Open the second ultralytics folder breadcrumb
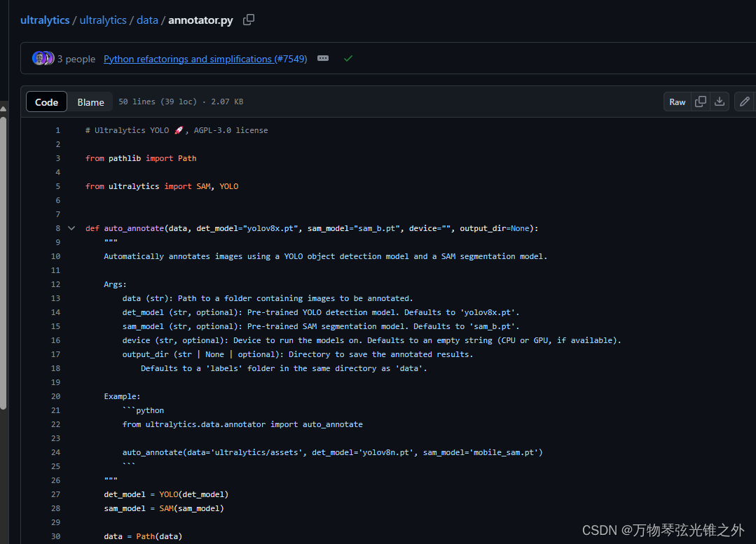This screenshot has height=544, width=756. (103, 20)
